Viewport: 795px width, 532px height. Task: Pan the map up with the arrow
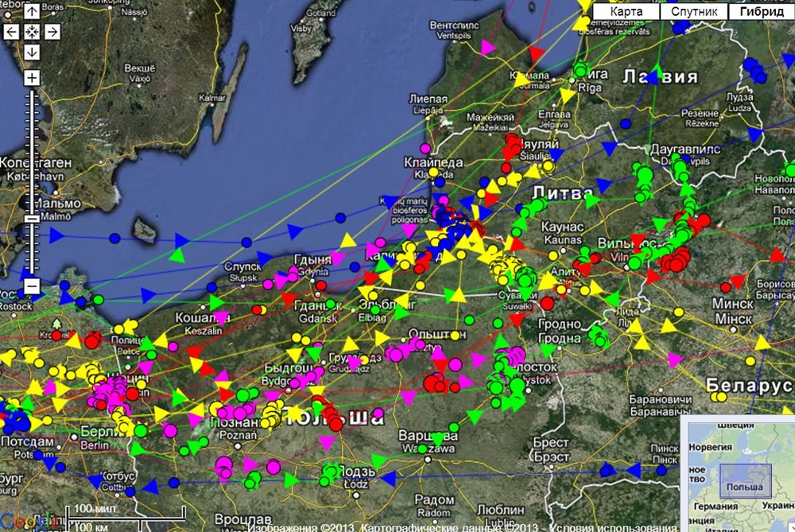pyautogui.click(x=32, y=12)
